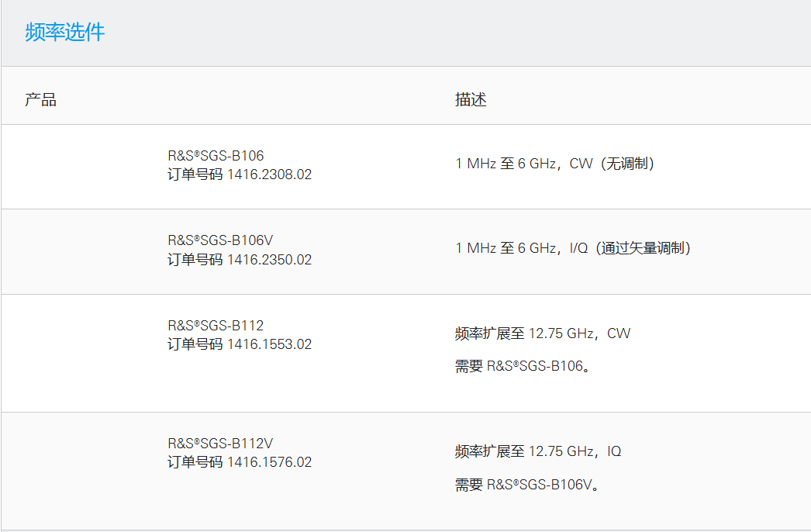Click the 频率扩展至 12.75 GHz, CW text

[x=543, y=333]
